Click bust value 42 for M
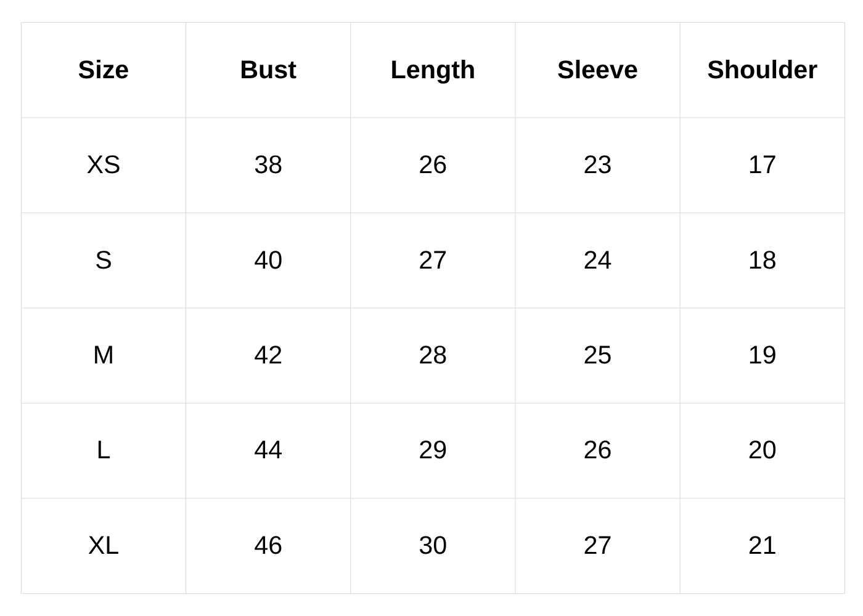 pos(268,355)
